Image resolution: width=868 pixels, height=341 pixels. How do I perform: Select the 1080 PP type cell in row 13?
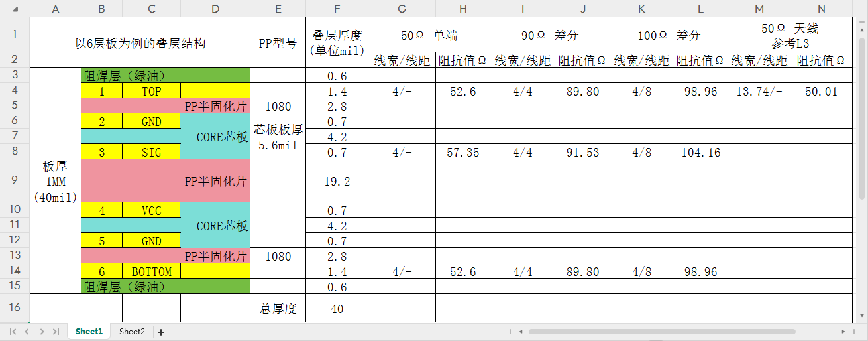[278, 255]
